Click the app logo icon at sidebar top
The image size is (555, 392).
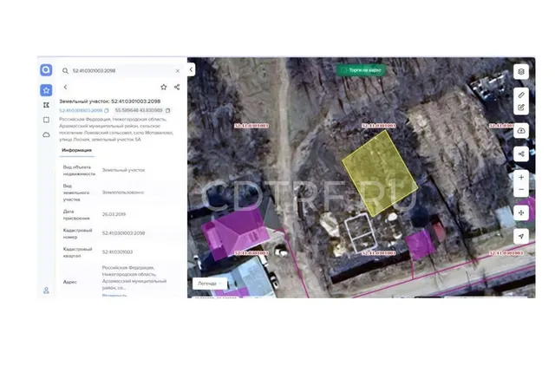[x=46, y=69]
